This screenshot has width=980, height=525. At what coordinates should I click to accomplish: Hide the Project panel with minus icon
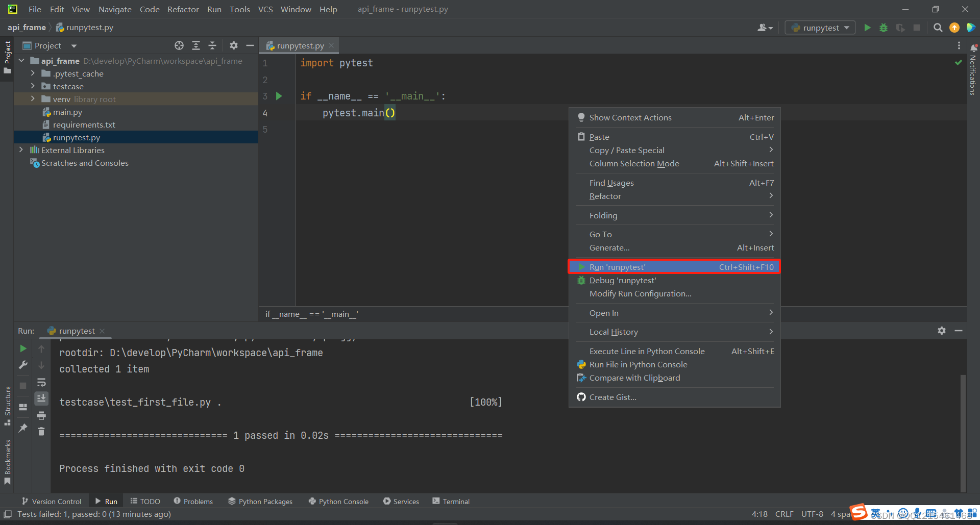[x=250, y=45]
